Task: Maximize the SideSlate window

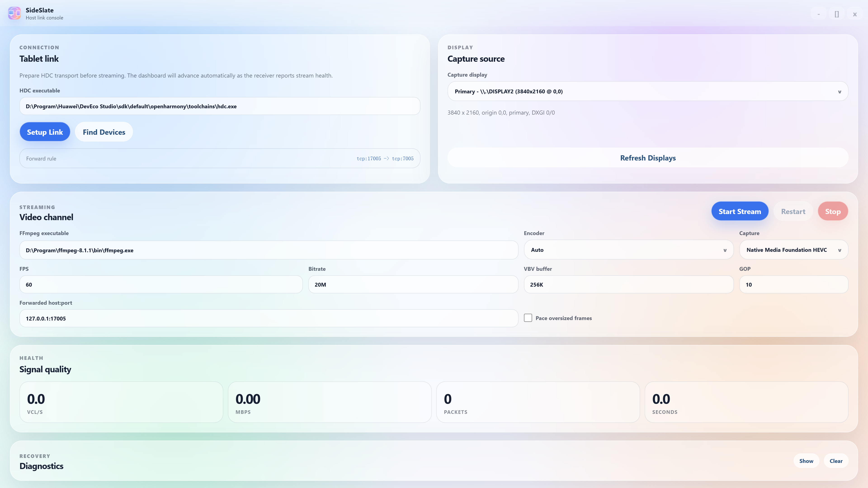Action: (x=837, y=14)
